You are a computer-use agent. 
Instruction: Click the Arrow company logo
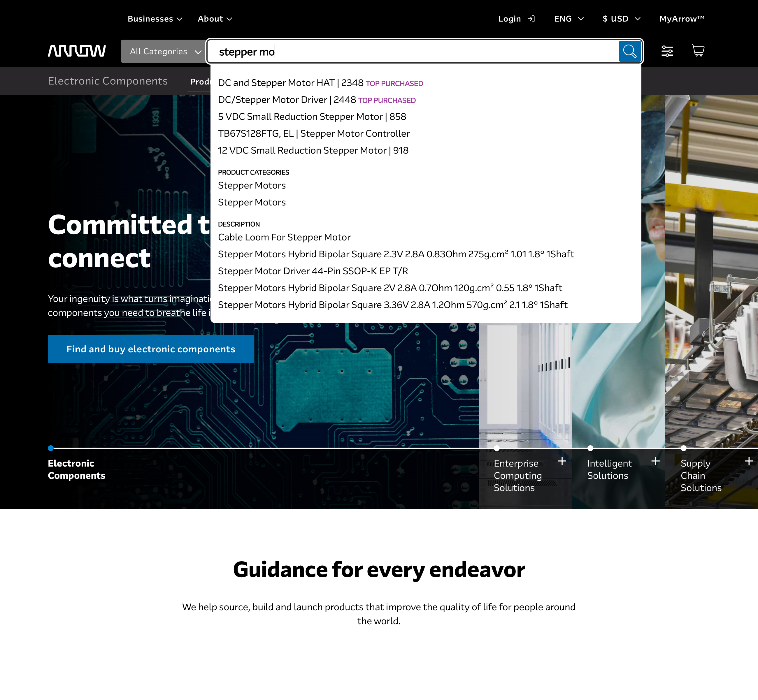point(77,50)
